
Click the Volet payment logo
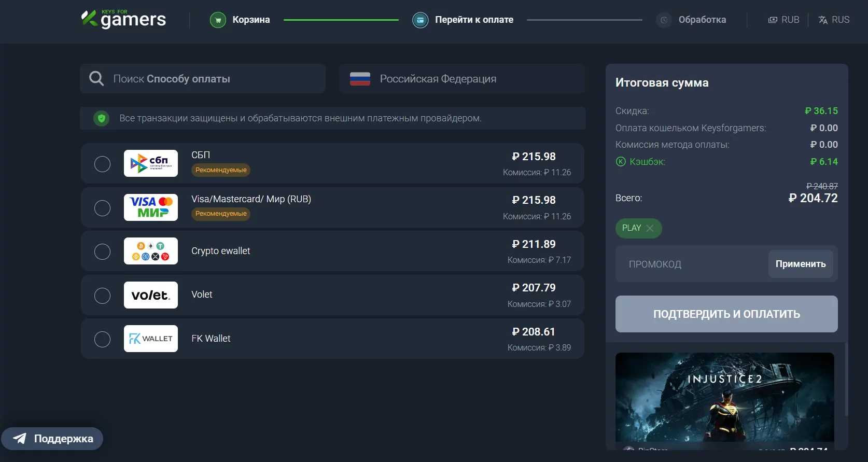(x=151, y=295)
